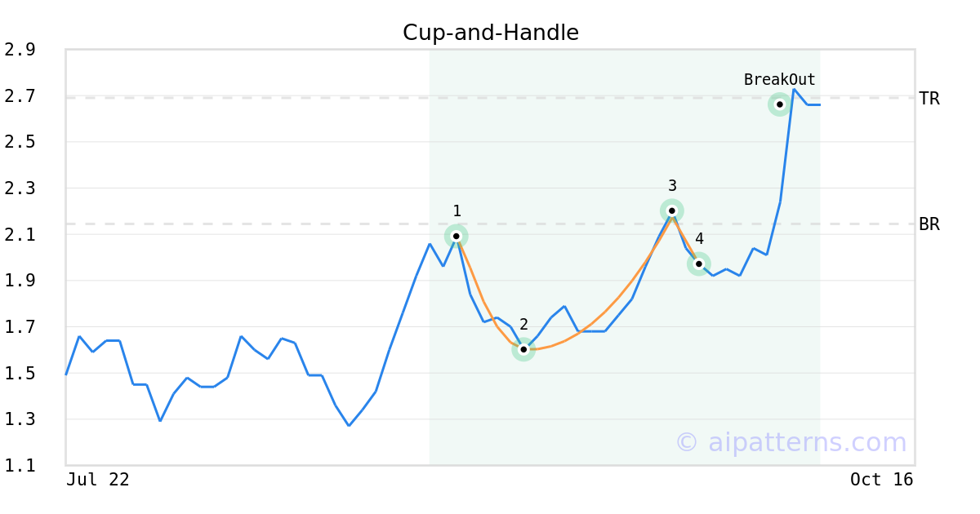Image resolution: width=980 pixels, height=514 pixels.
Task: Click the BreakOut text label
Action: point(779,80)
